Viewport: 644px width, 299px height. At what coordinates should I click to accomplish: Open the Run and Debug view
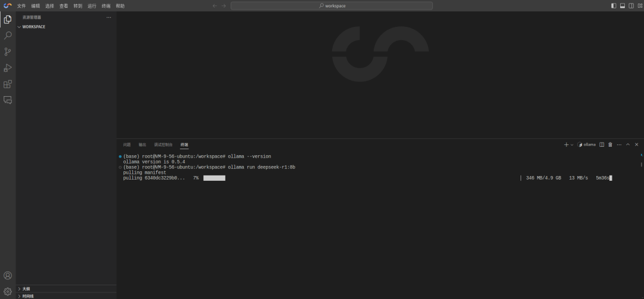pyautogui.click(x=7, y=68)
